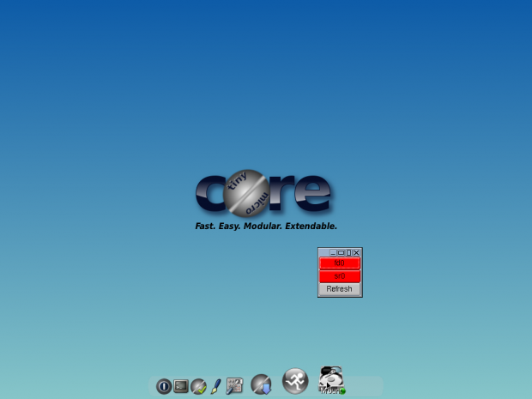Close the mount tool window
The image size is (532, 399).
point(356,253)
